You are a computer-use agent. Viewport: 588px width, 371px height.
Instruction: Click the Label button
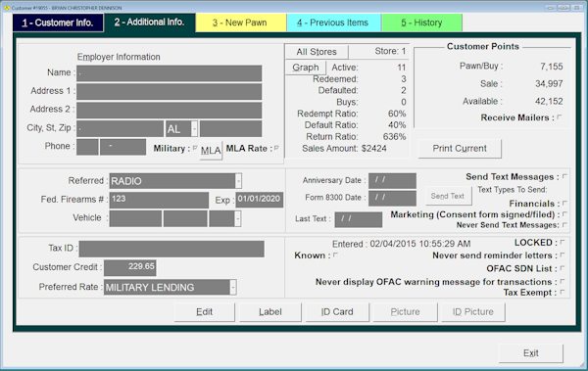pyautogui.click(x=270, y=312)
